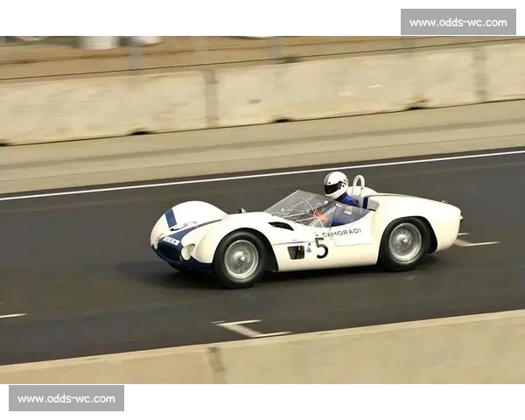Click the white race car photo
Viewport: 525px width, 420px height.
click(x=262, y=210)
